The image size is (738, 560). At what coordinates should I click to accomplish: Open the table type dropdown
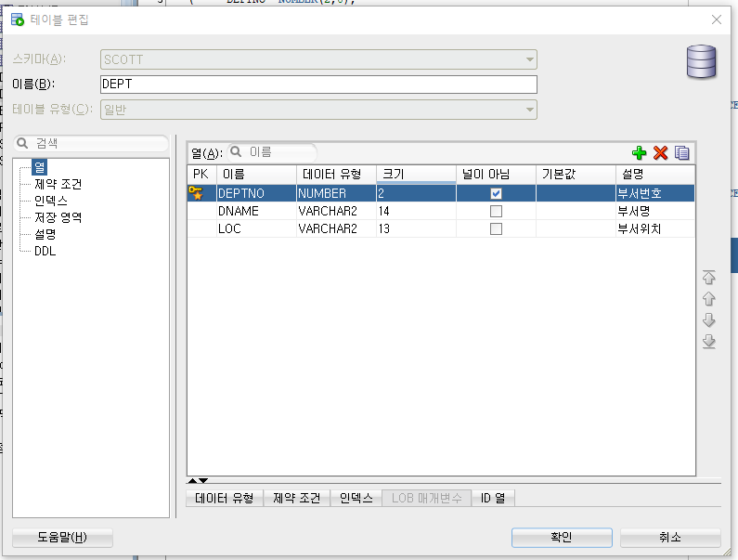[x=529, y=110]
